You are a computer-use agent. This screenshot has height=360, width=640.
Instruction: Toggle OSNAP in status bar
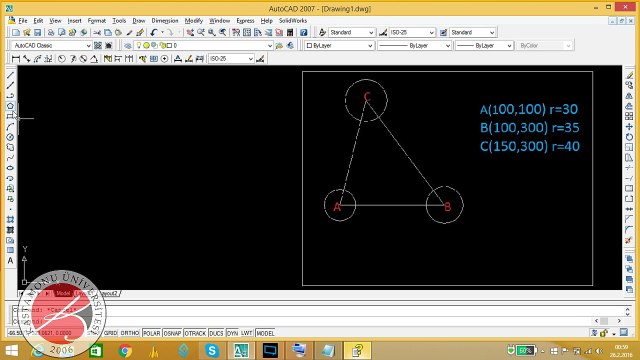(172, 333)
